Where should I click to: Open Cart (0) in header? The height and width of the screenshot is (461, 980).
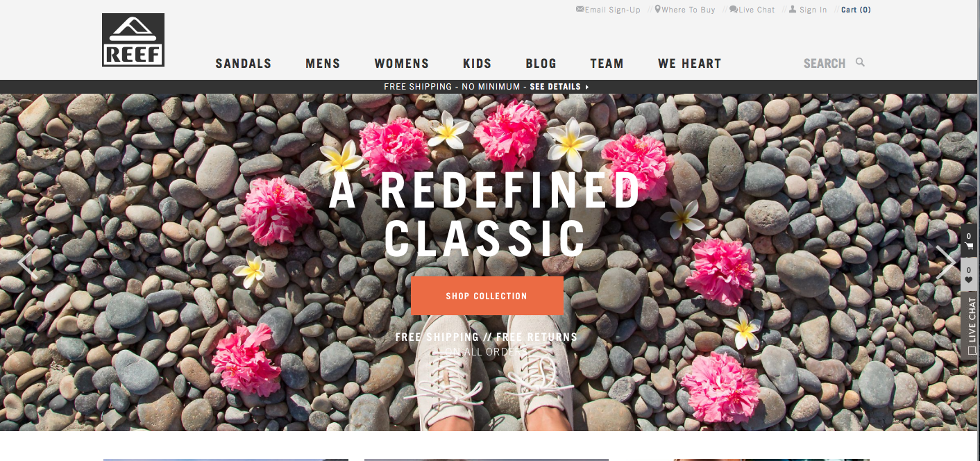pos(856,10)
